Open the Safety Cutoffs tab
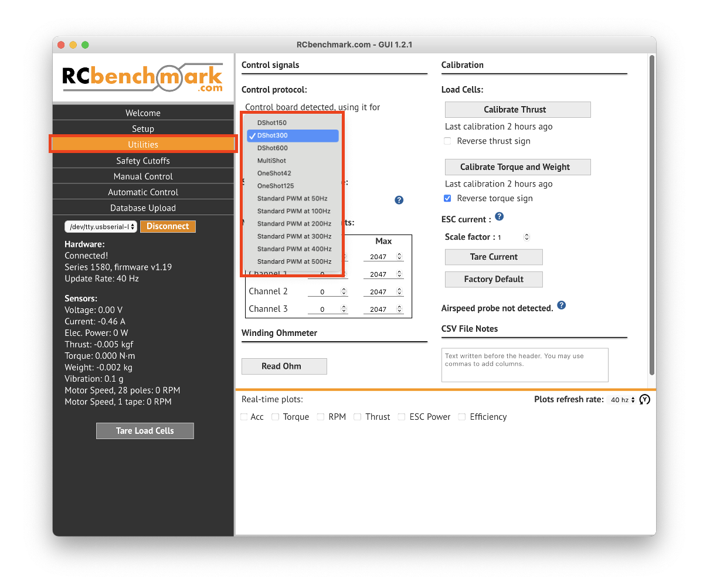The image size is (710, 588). click(143, 161)
